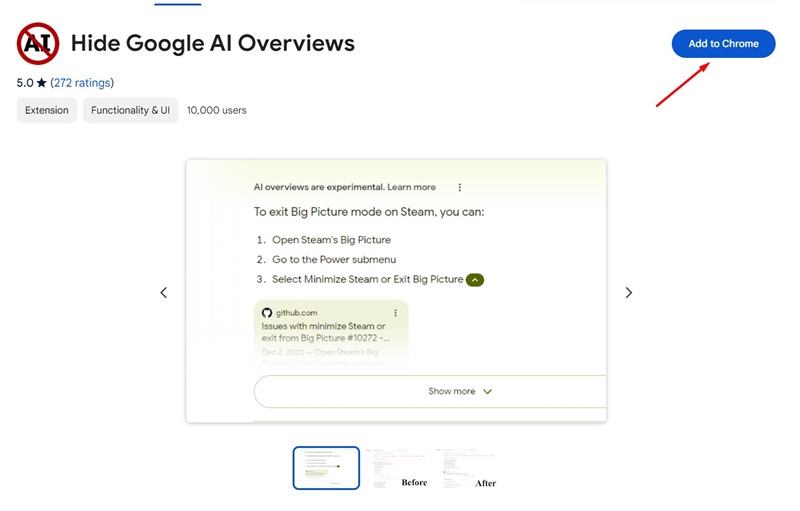This screenshot has width=800, height=511.
Task: Select the After screenshot thumbnail
Action: click(467, 468)
